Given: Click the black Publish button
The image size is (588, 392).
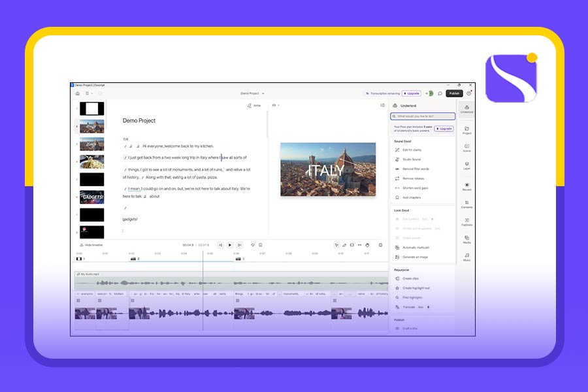Looking at the screenshot, I should [x=455, y=93].
